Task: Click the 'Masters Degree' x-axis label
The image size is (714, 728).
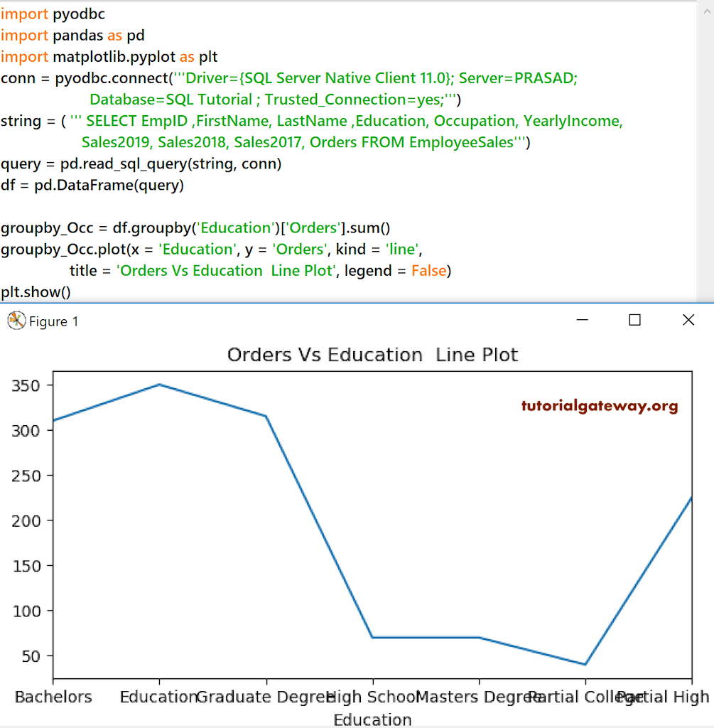Action: [480, 697]
